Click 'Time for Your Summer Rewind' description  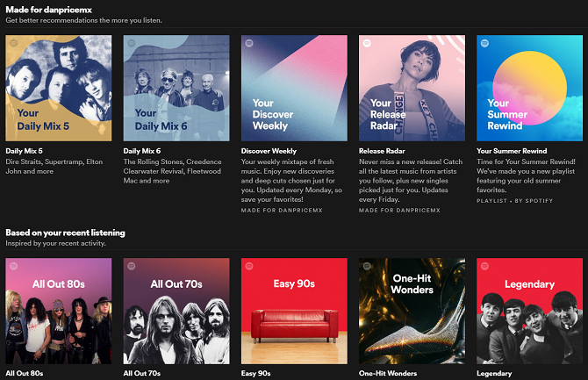coord(526,176)
